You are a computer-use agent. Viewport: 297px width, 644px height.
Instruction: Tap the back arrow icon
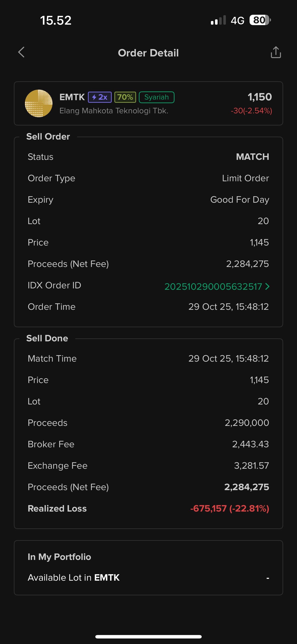click(x=21, y=52)
